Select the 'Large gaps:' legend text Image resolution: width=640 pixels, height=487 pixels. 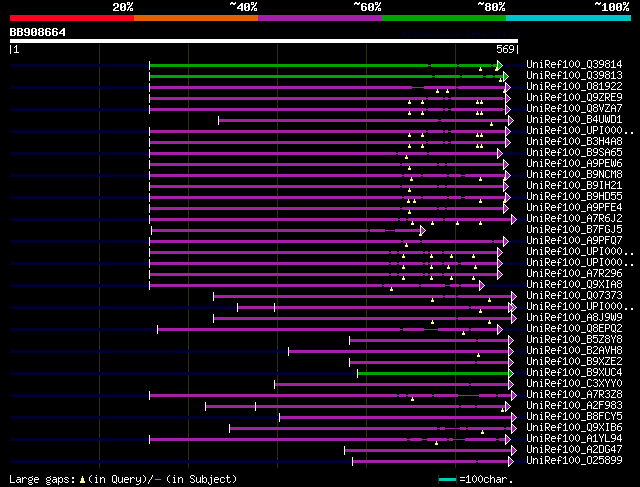click(42, 479)
